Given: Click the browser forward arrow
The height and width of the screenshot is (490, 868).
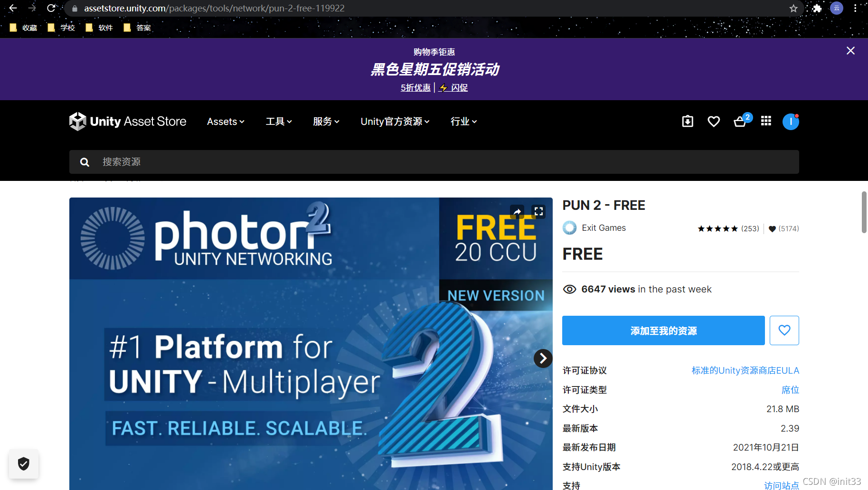Looking at the screenshot, I should [32, 8].
